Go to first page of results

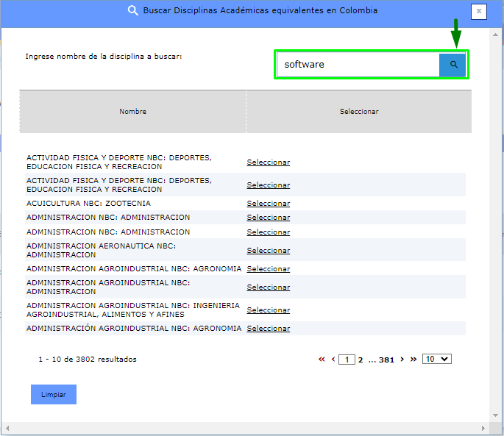[x=322, y=360]
